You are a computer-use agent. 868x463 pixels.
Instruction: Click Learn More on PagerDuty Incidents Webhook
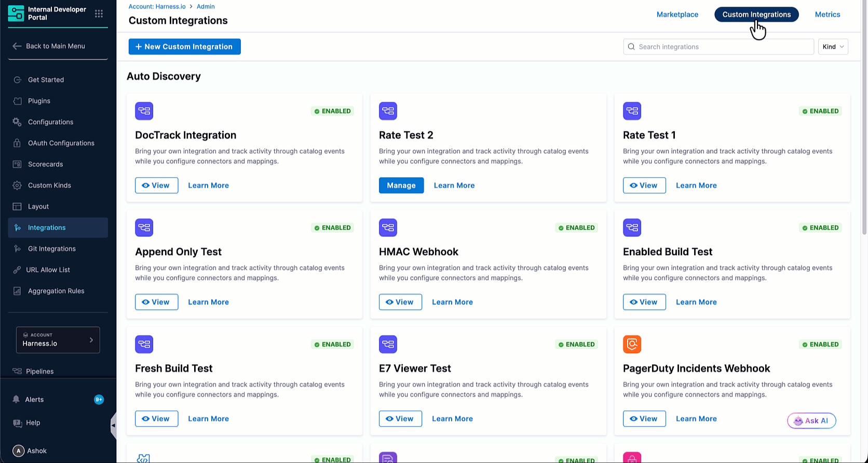(x=696, y=419)
